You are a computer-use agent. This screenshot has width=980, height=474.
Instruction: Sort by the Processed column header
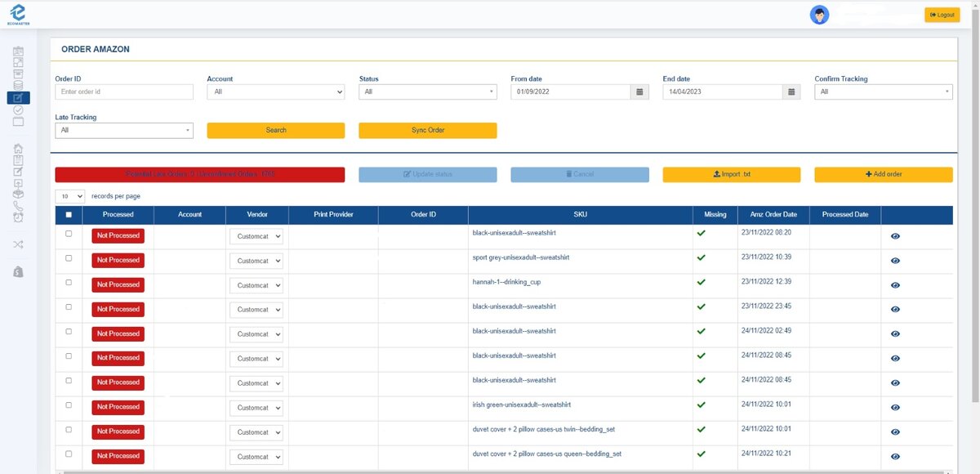tap(118, 215)
